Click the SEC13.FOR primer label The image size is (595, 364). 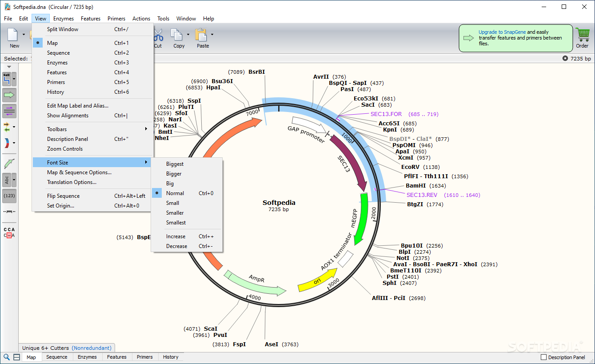[x=386, y=114]
